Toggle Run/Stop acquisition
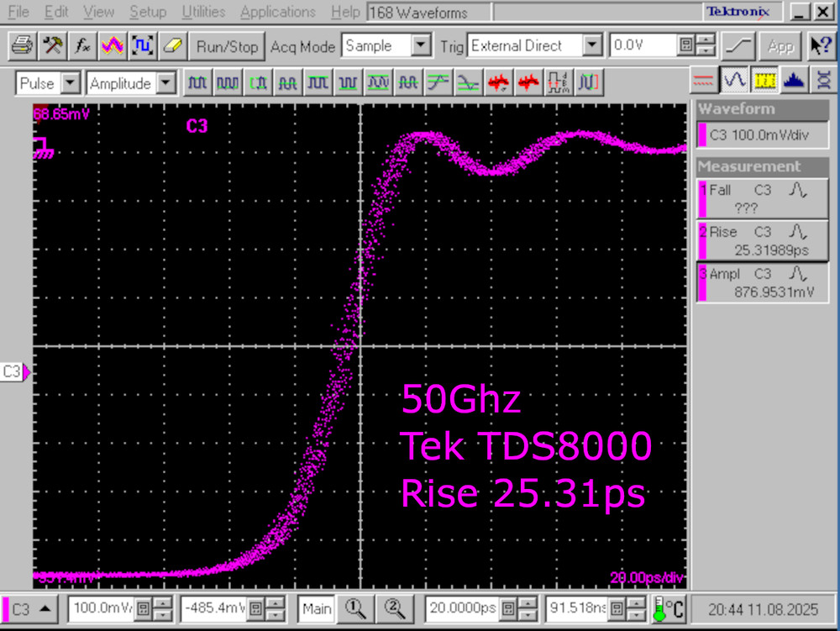The image size is (840, 631). 226,46
